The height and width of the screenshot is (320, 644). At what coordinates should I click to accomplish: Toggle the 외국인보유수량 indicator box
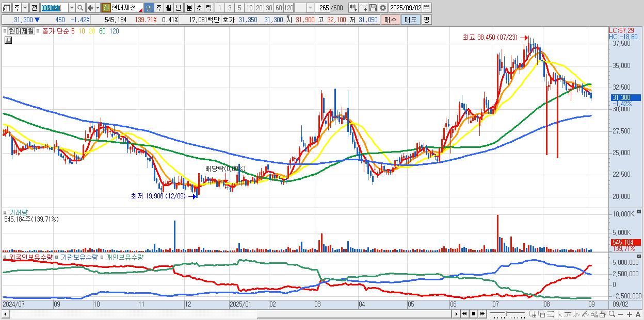[6, 257]
